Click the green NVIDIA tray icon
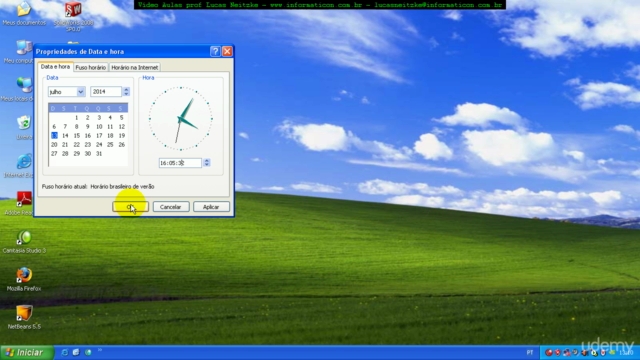 pyautogui.click(x=612, y=353)
